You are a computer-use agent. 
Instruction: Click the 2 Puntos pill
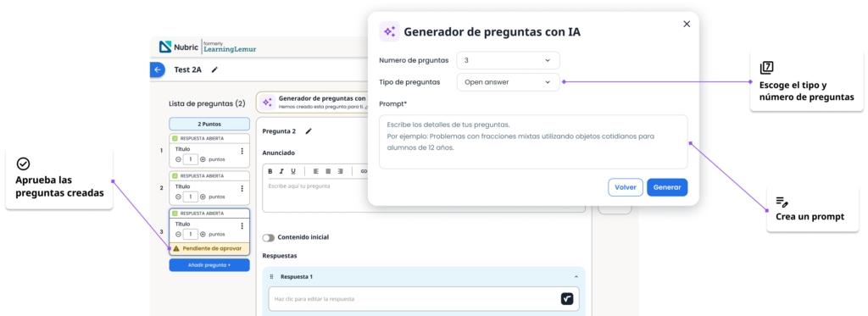209,124
